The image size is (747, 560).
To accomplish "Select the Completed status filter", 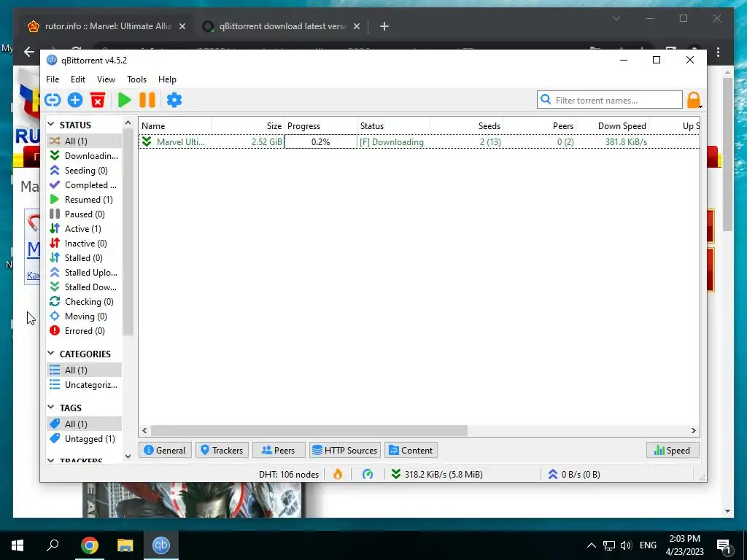I will 84,184.
